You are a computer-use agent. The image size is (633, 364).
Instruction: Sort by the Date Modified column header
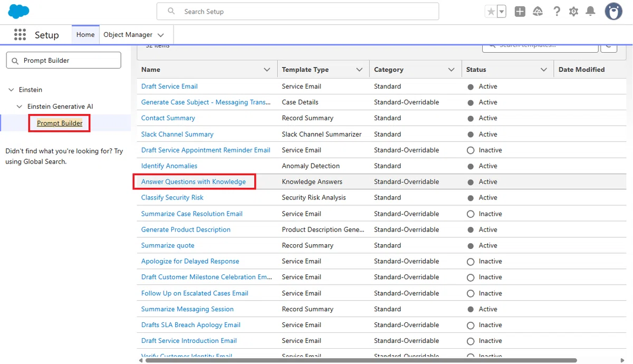(x=581, y=70)
